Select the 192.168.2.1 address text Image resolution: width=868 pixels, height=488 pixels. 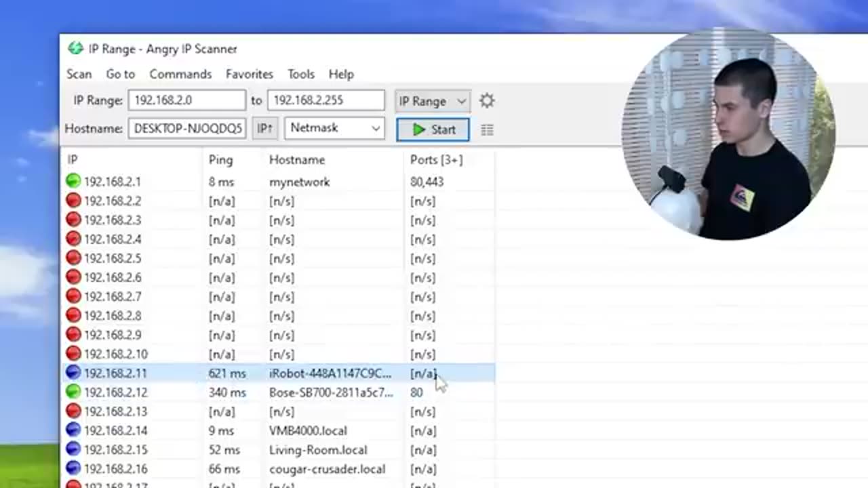pos(113,182)
